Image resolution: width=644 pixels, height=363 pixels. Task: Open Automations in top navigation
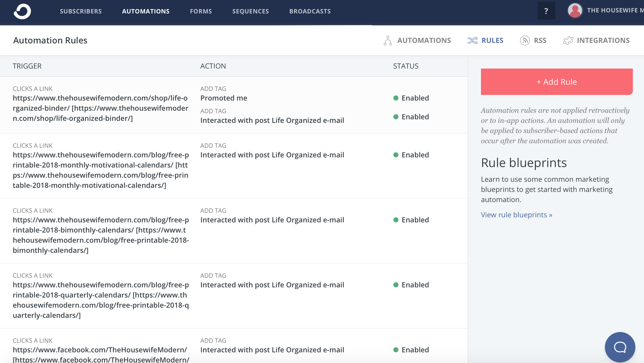click(x=146, y=11)
